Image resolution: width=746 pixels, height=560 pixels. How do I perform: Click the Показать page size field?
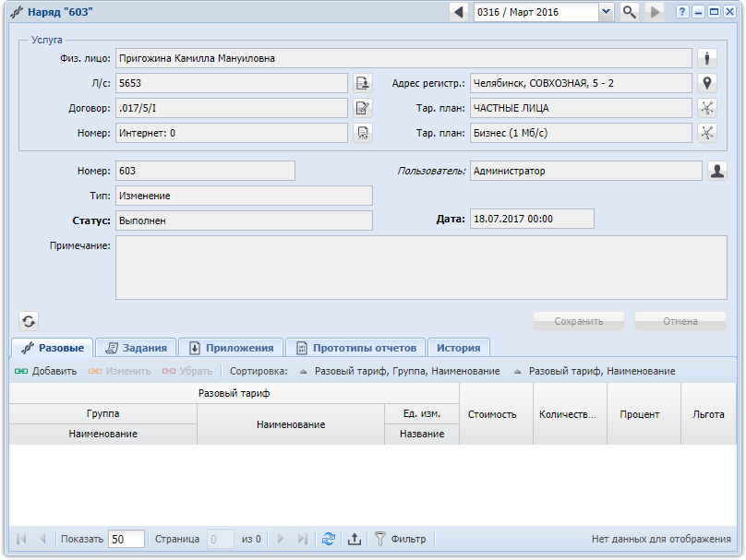click(x=126, y=539)
